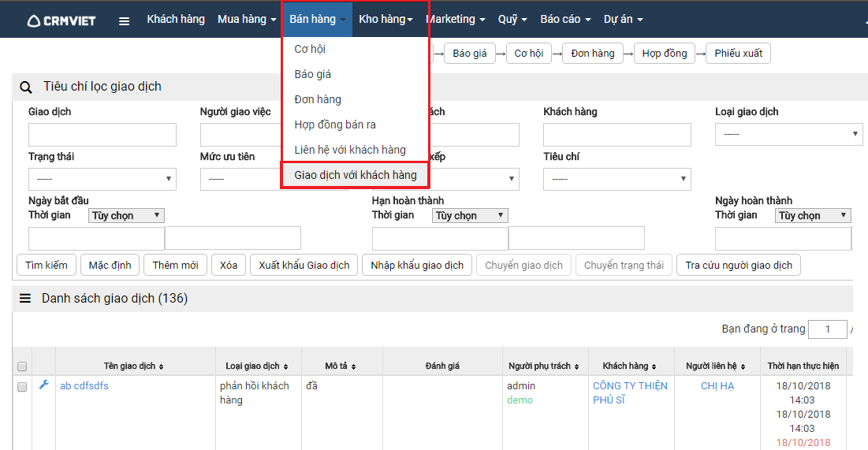Sort by Loại giao dịch column arrows
868x450 pixels.
point(285,366)
